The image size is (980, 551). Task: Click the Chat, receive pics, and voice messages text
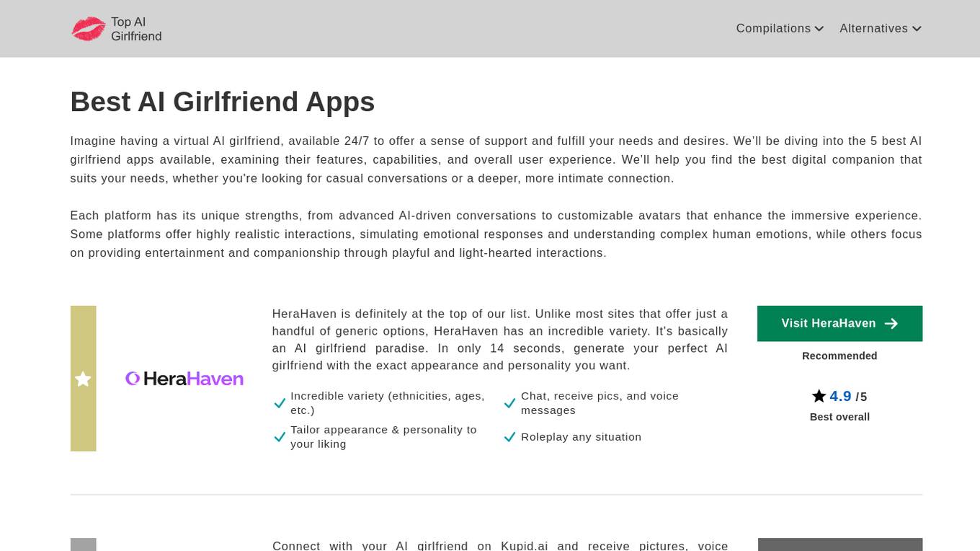coord(600,403)
